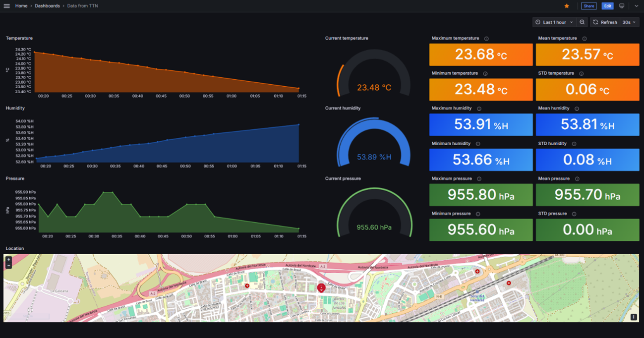Open STD pressure panel info icon
Viewport: 644px width, 338px height.
coord(574,214)
